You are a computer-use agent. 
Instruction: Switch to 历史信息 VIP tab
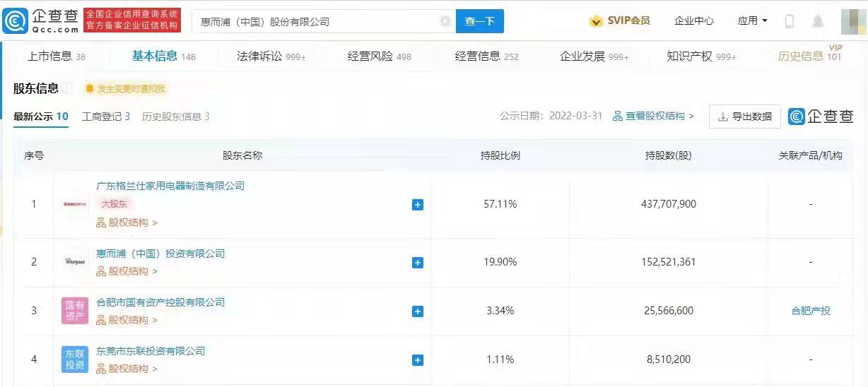pyautogui.click(x=810, y=55)
